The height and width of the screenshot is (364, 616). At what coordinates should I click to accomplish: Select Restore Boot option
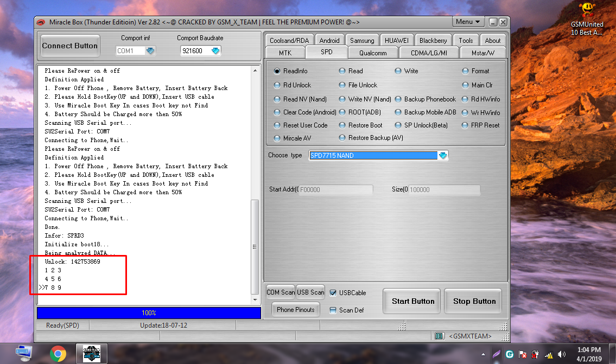342,125
